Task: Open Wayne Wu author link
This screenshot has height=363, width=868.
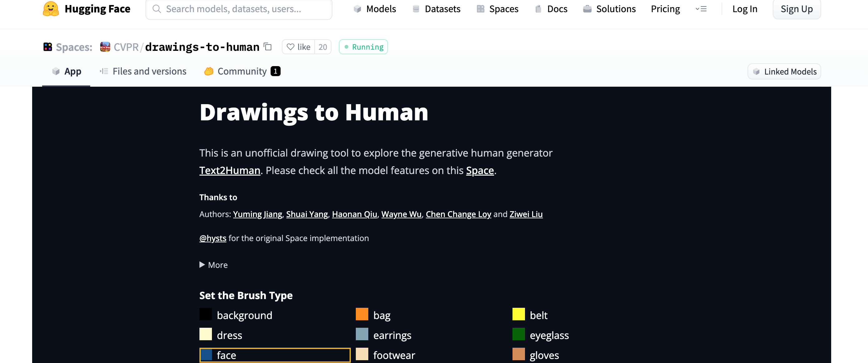Action: [x=401, y=214]
